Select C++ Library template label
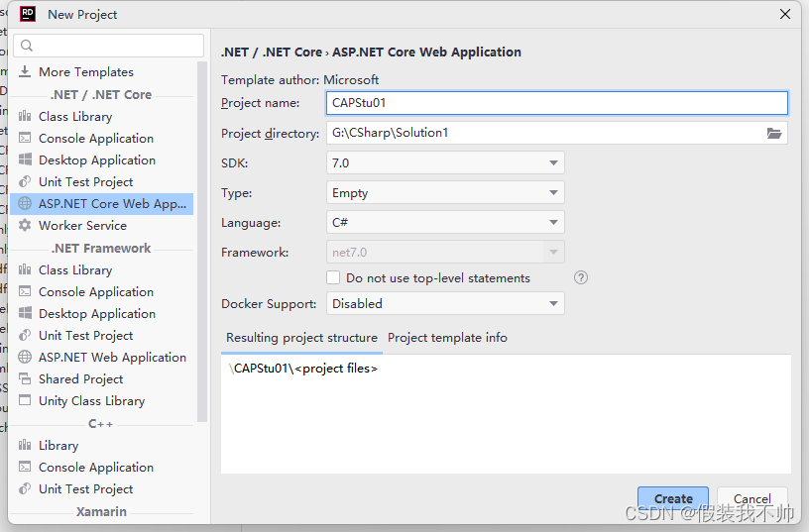The height and width of the screenshot is (532, 809). pos(58,445)
